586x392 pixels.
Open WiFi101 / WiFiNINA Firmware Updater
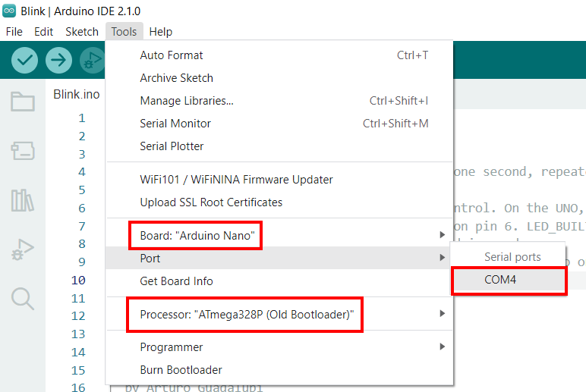click(x=279, y=180)
